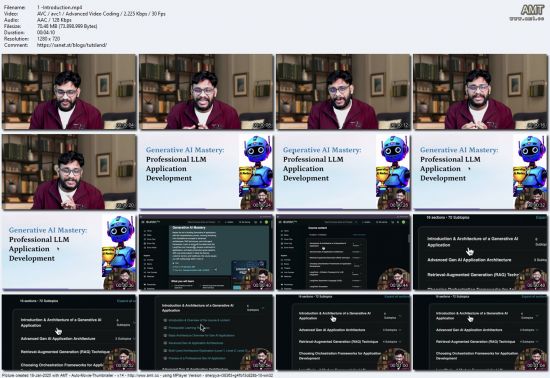The width and height of the screenshot is (550, 378).
Task: Click the video codec info line
Action: click(101, 14)
